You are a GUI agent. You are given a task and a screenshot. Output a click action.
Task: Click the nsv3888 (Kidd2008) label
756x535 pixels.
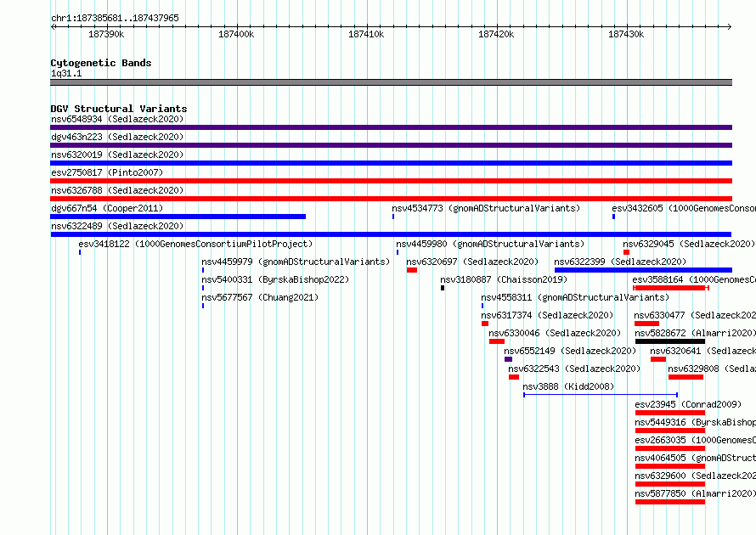(x=569, y=386)
